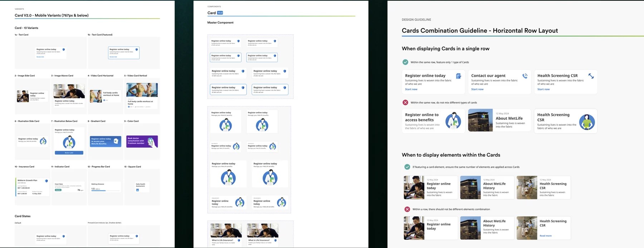Viewport: 644px width, 248px height.
Task: Click the document icon on Register online today card with Start now
Action: pyautogui.click(x=458, y=76)
